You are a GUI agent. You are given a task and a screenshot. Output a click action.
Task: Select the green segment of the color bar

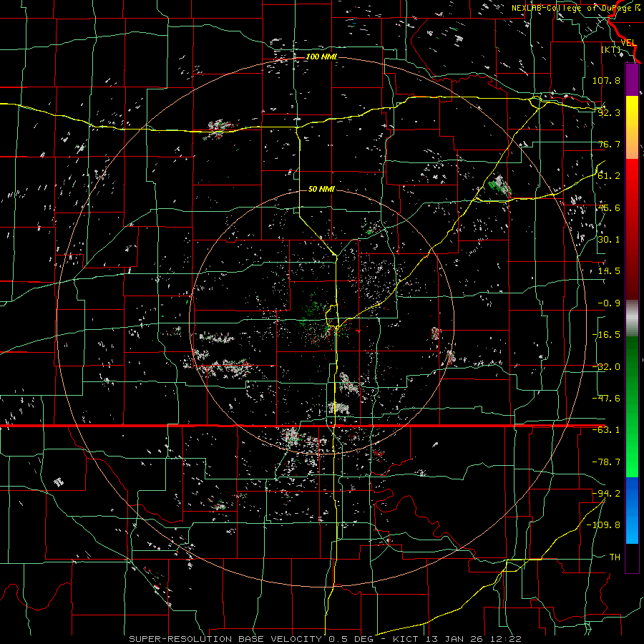point(632,406)
